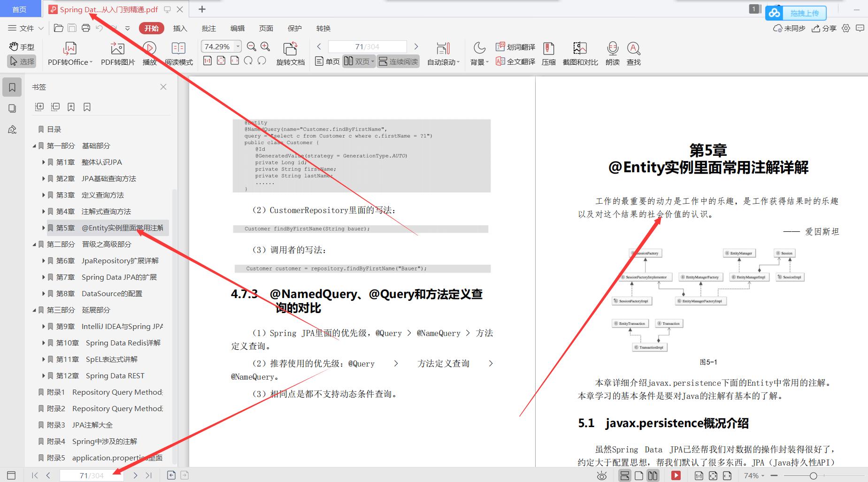The image size is (868, 482).
Task: Click the 分享 share button
Action: point(824,28)
